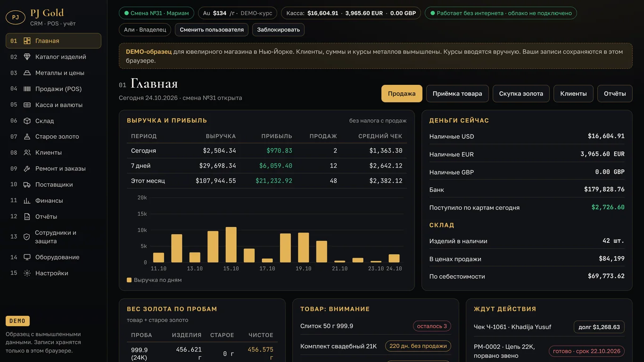Click the offline status 'Работает без интернета' pill
This screenshot has width=644, height=362.
pyautogui.click(x=500, y=13)
